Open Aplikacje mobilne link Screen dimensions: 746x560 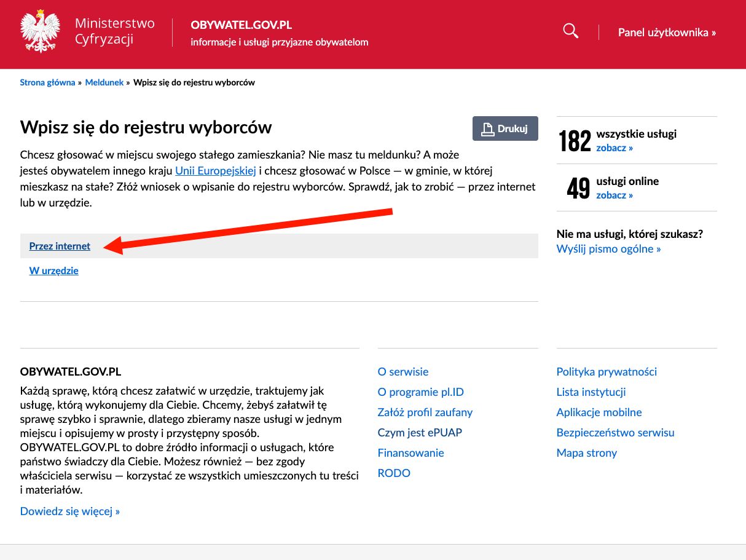pyautogui.click(x=599, y=412)
